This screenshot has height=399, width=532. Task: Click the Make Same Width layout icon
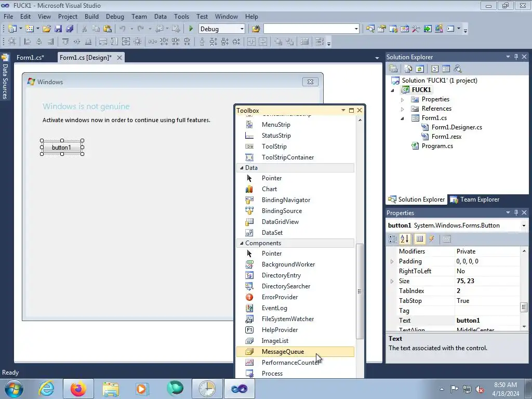(x=103, y=42)
